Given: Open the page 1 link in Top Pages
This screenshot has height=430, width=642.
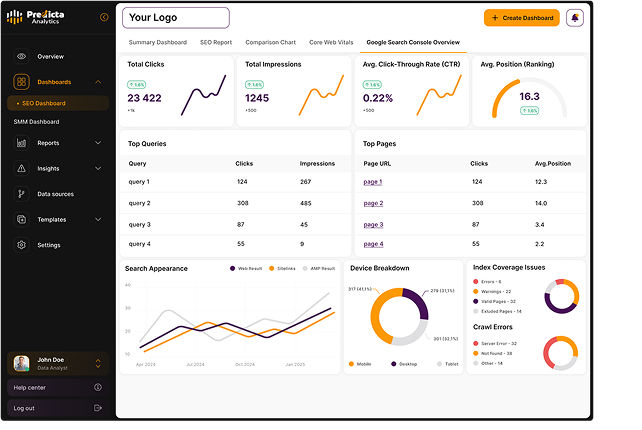Looking at the screenshot, I should point(373,181).
